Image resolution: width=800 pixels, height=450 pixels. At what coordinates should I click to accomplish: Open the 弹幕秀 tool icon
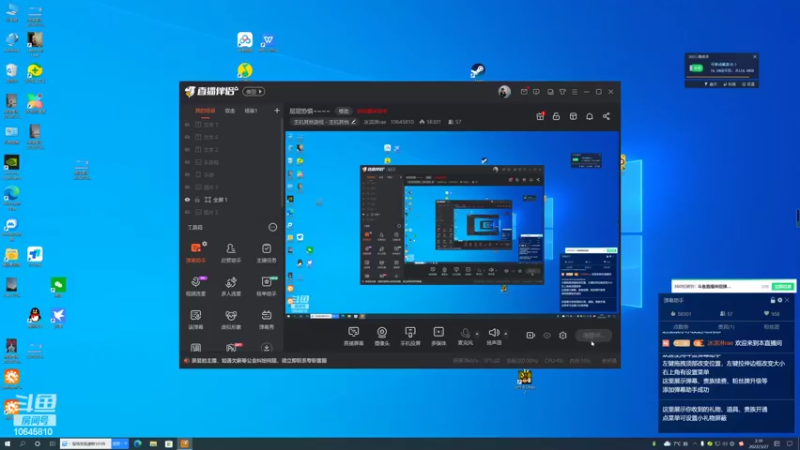click(x=266, y=319)
